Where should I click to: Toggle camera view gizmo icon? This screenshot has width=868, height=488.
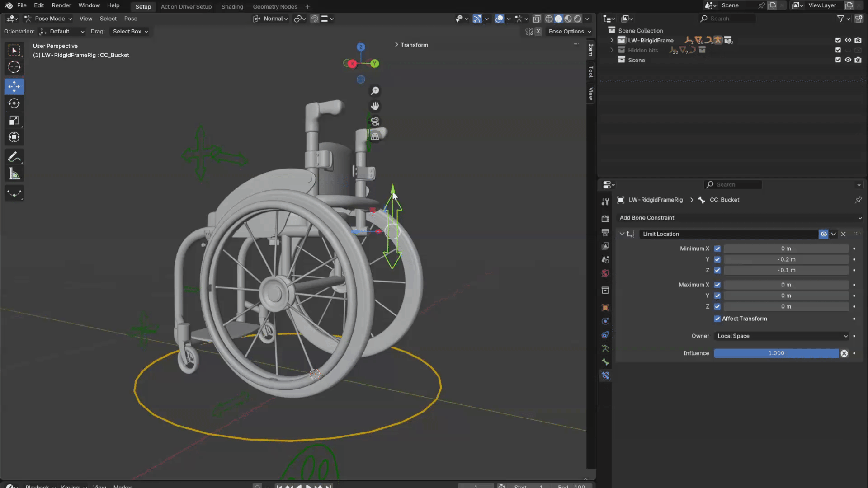[x=375, y=121]
